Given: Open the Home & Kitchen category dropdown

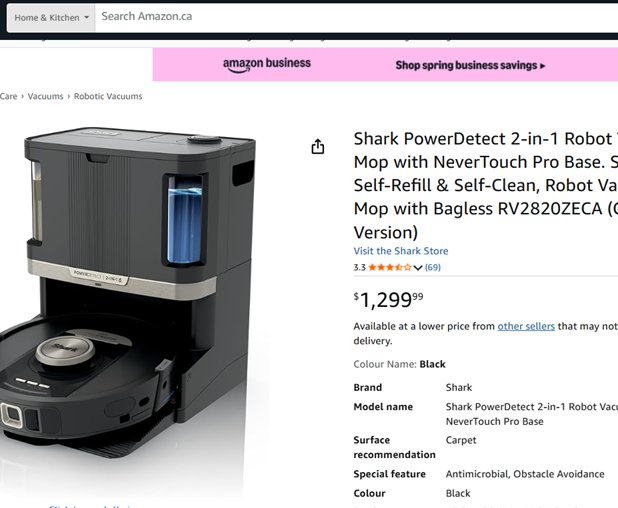Looking at the screenshot, I should (x=51, y=17).
